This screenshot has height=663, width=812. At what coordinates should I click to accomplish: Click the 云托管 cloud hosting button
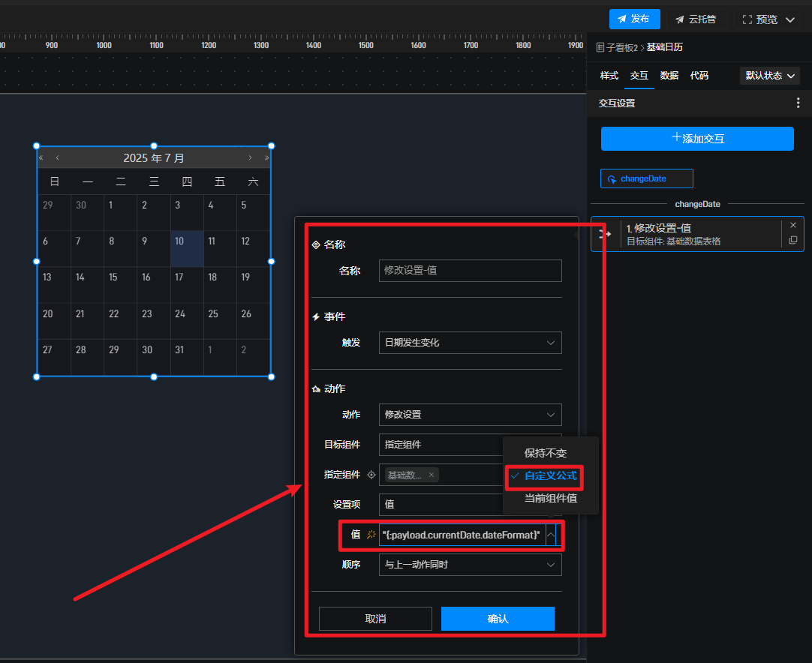coord(696,19)
